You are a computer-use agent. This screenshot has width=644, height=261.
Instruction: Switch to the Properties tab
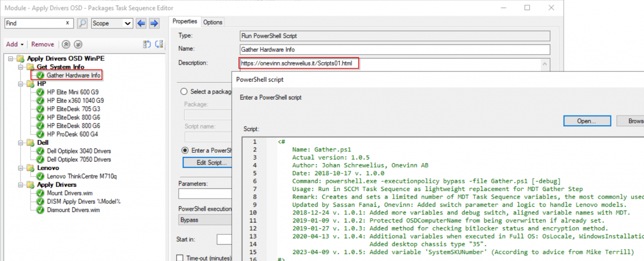pos(185,21)
